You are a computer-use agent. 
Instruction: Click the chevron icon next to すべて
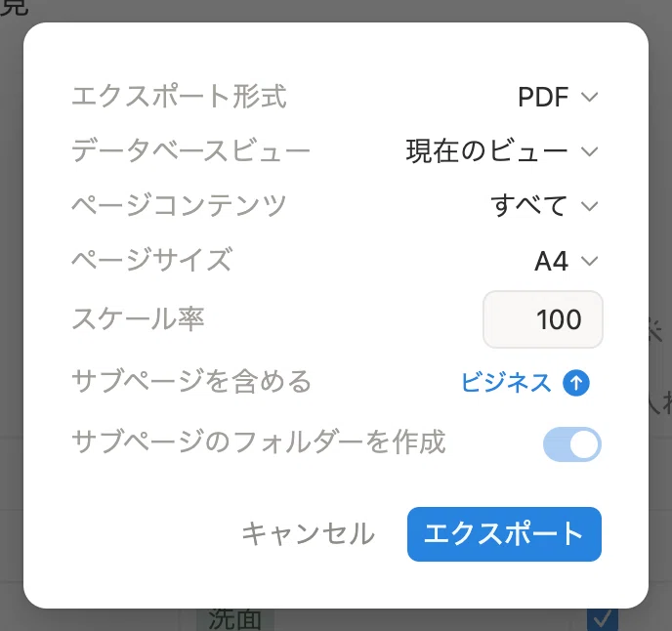coord(590,206)
